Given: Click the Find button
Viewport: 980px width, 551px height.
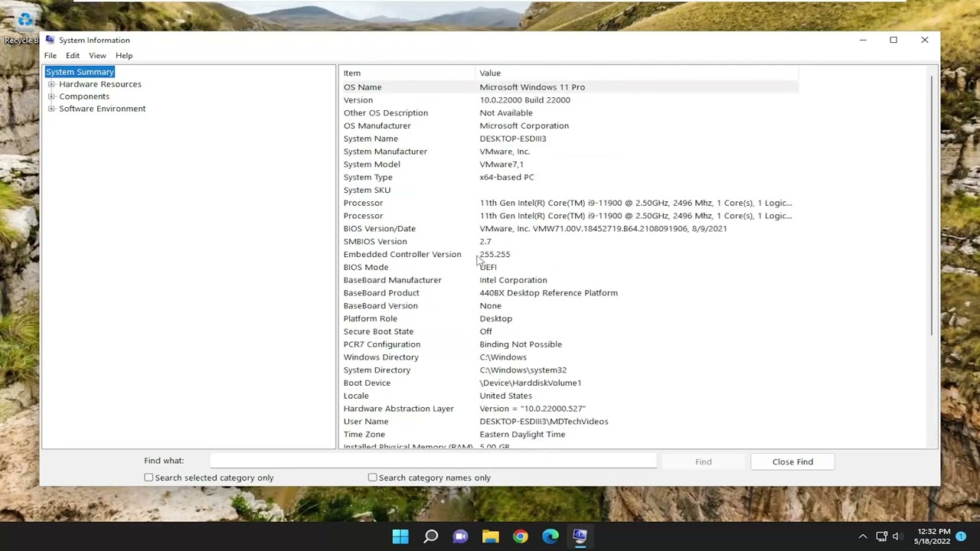Looking at the screenshot, I should (x=704, y=461).
